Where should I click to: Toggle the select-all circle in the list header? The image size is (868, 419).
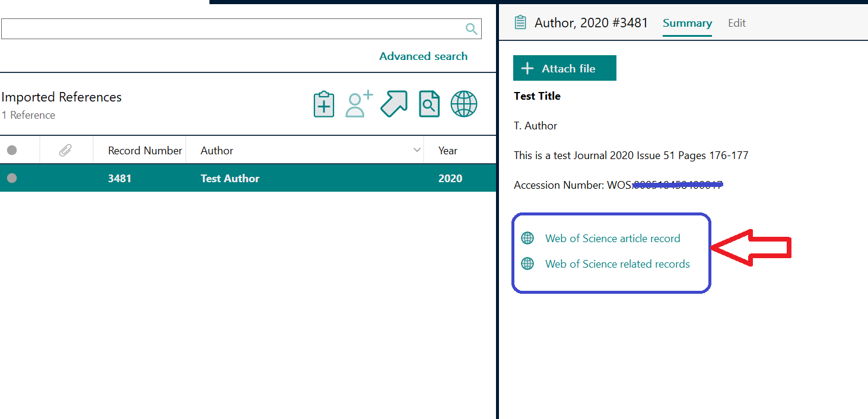click(12, 150)
